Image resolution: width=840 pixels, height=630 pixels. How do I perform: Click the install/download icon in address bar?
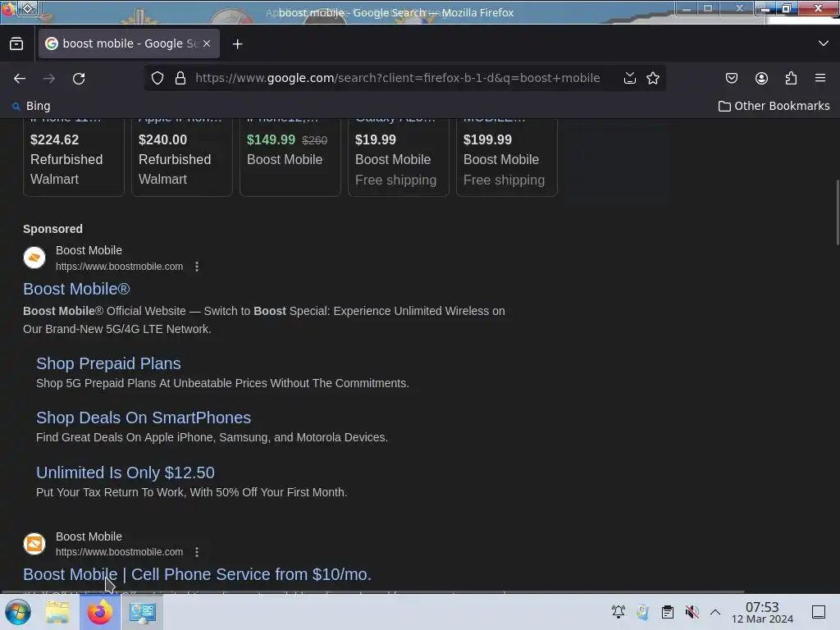[x=630, y=78]
